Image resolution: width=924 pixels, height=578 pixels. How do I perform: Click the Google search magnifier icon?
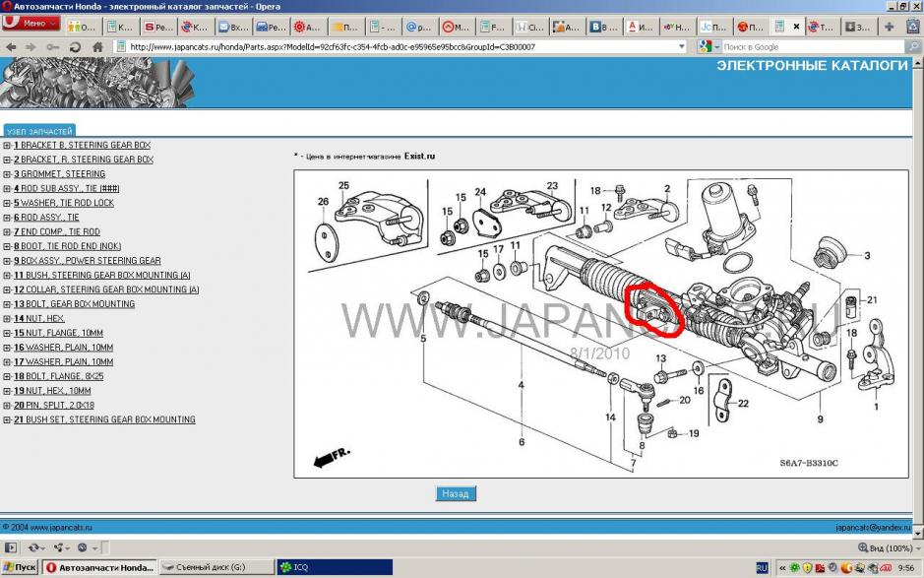click(x=912, y=46)
